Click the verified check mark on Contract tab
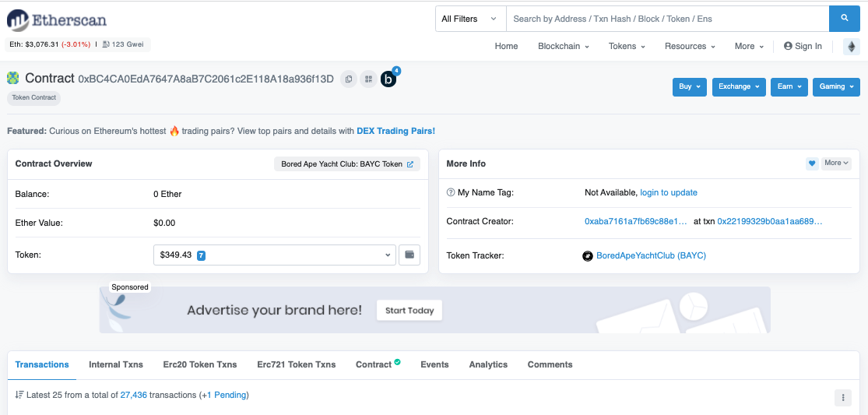Viewport: 868px width, 415px height. [x=398, y=362]
